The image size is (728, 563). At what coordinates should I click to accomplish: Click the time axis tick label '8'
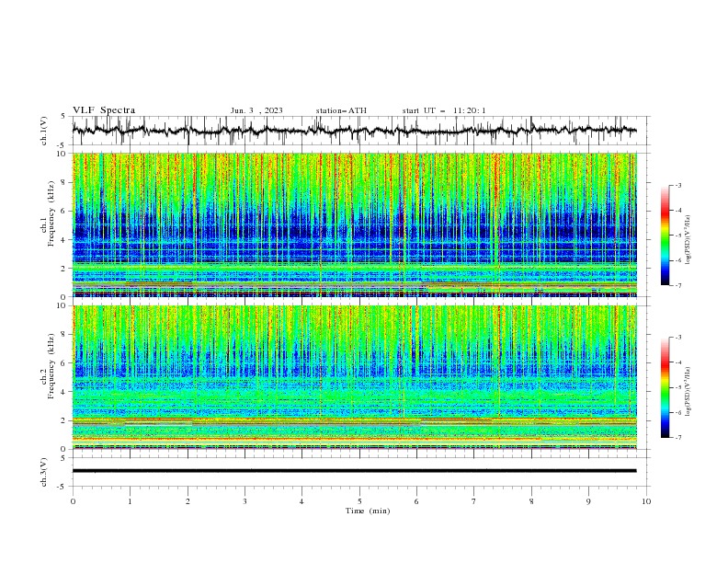coord(531,501)
